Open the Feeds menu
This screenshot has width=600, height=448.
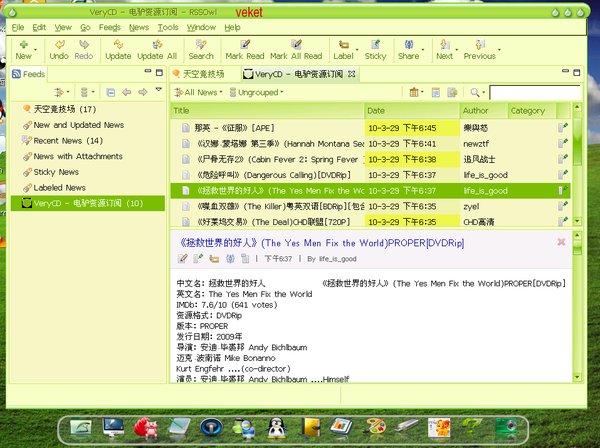[x=109, y=27]
